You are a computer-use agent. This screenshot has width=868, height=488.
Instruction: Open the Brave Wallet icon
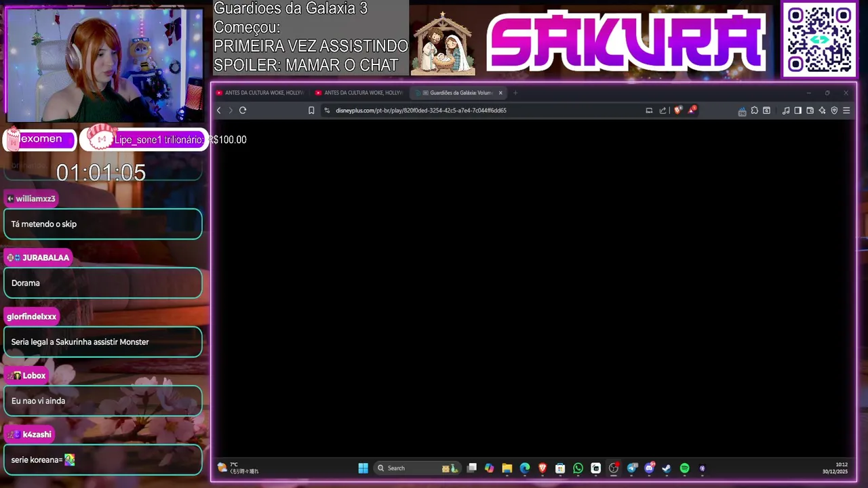810,110
